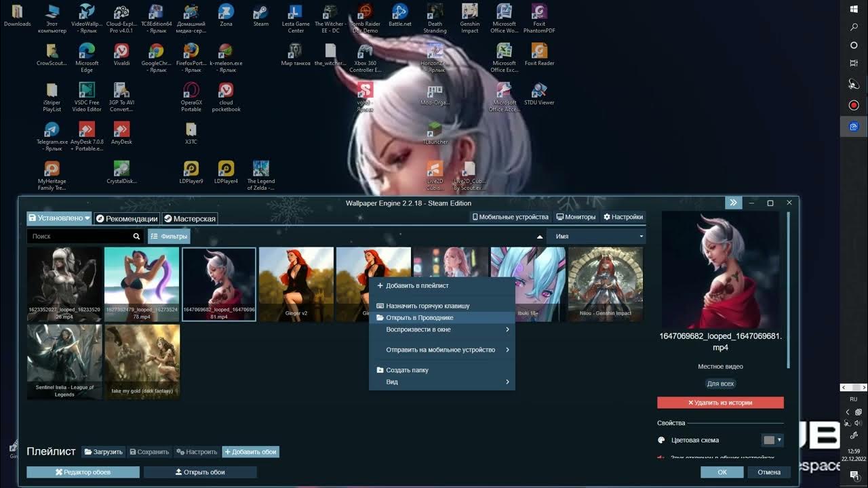Click Добавить обои button
The width and height of the screenshot is (868, 488).
[250, 451]
